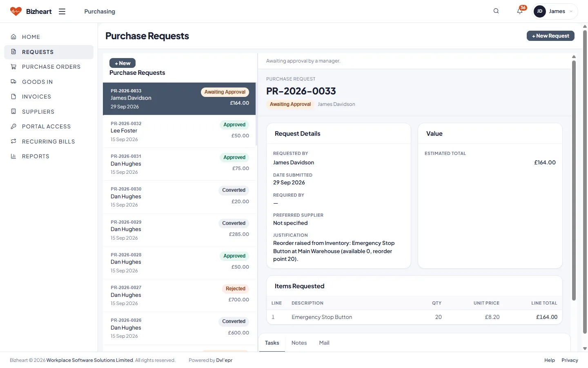Click the detail panel vertical scrollbar
588x368 pixels.
[574, 181]
